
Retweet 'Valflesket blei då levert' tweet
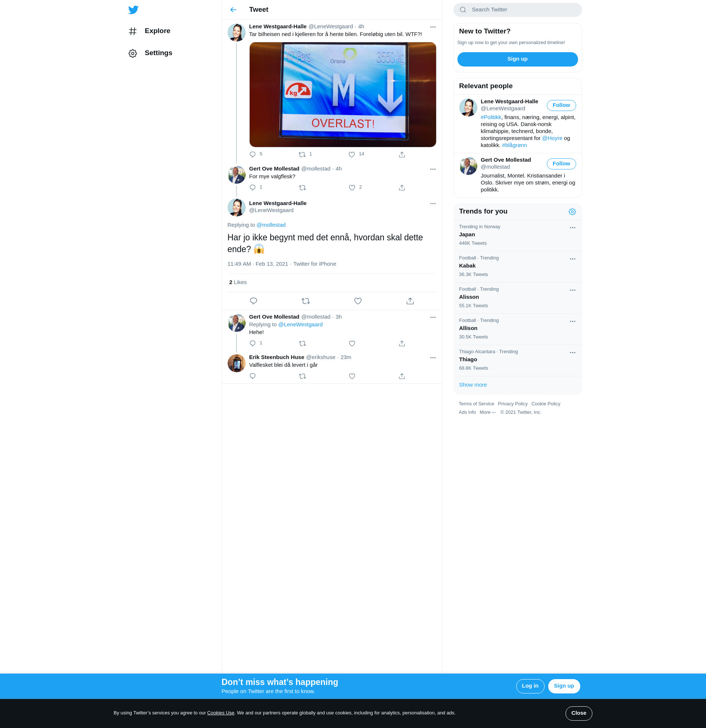pyautogui.click(x=303, y=376)
